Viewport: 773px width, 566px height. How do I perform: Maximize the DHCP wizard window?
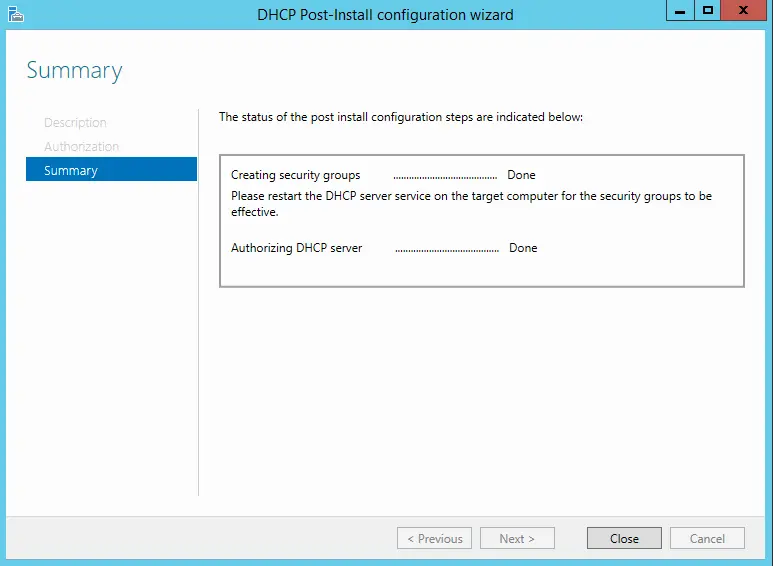pyautogui.click(x=708, y=11)
